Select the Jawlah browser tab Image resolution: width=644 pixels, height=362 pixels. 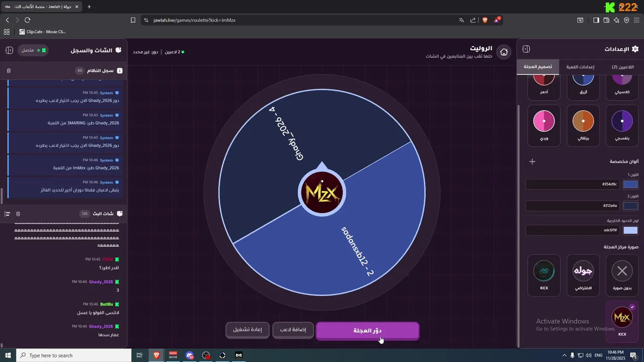pyautogui.click(x=41, y=7)
